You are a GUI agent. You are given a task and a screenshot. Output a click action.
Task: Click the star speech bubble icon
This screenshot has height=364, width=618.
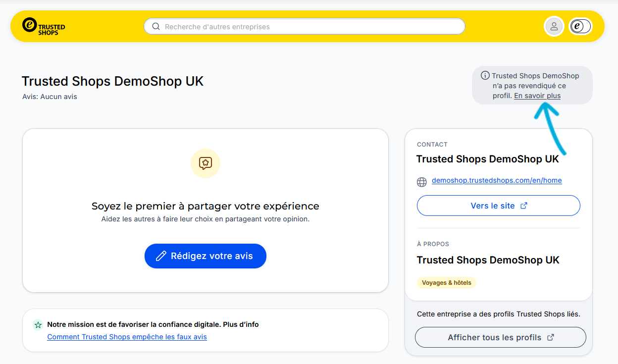click(206, 163)
